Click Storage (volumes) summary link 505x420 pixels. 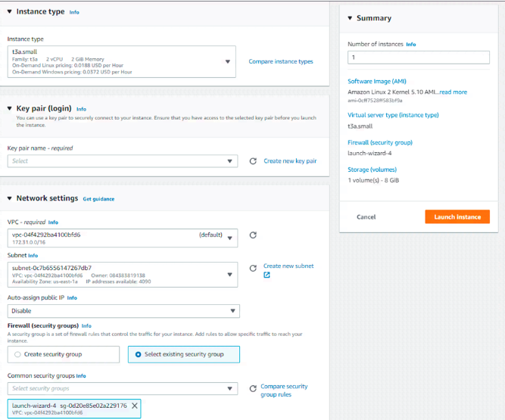tap(372, 170)
